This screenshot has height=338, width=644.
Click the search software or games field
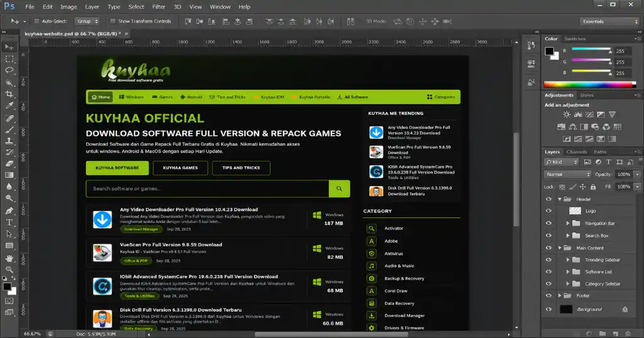click(x=207, y=188)
